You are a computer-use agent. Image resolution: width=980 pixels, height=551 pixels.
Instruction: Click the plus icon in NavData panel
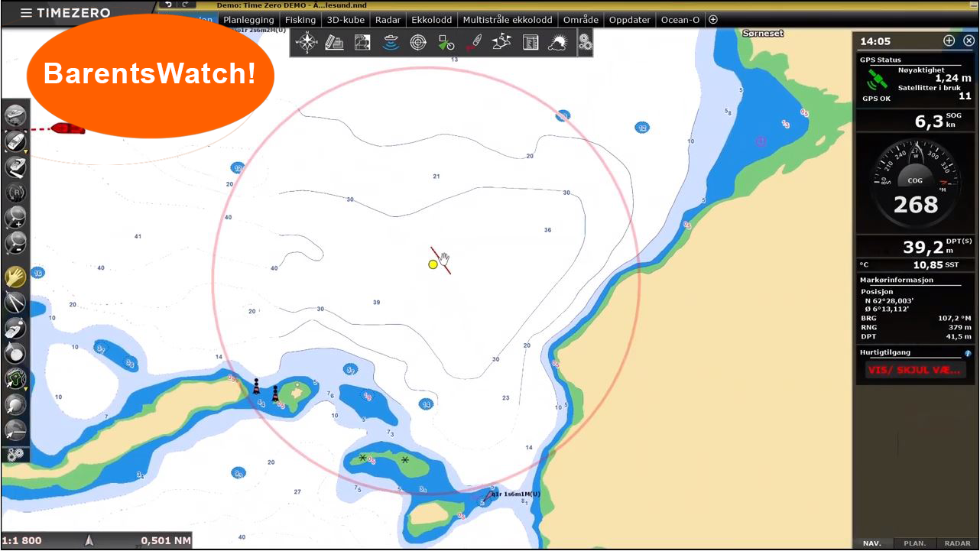949,41
